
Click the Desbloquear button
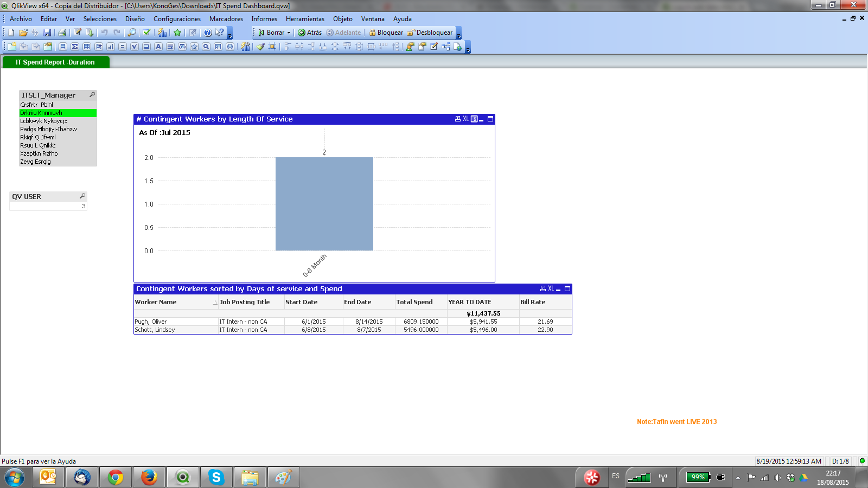point(430,33)
